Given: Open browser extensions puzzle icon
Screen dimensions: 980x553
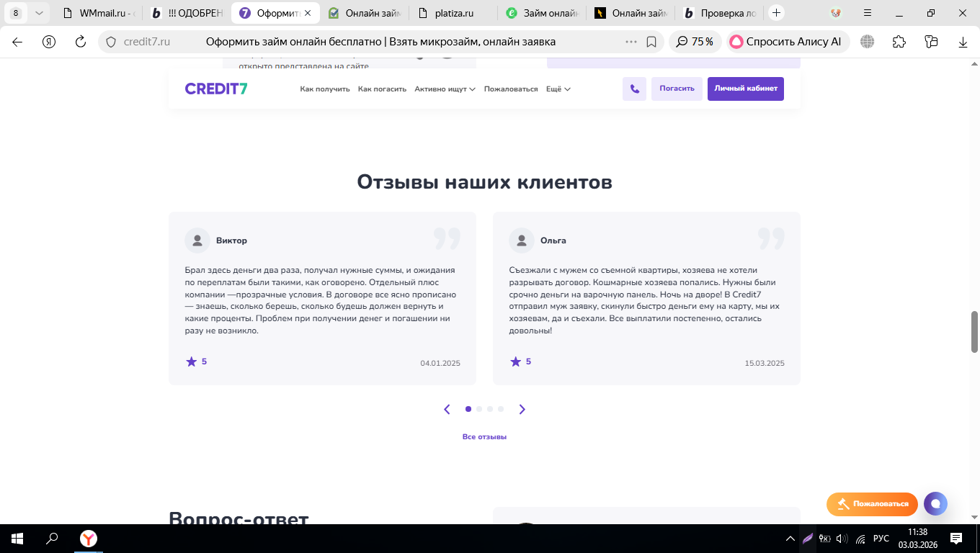Looking at the screenshot, I should point(899,42).
